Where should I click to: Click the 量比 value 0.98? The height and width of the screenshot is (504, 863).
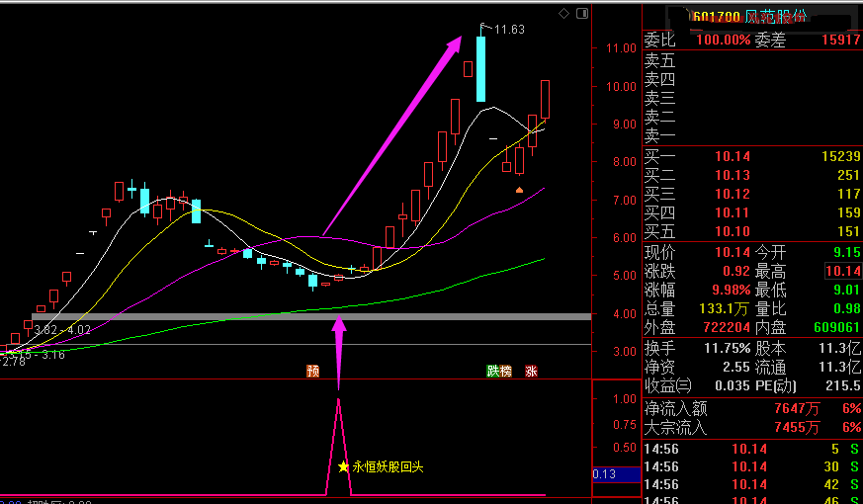point(846,309)
